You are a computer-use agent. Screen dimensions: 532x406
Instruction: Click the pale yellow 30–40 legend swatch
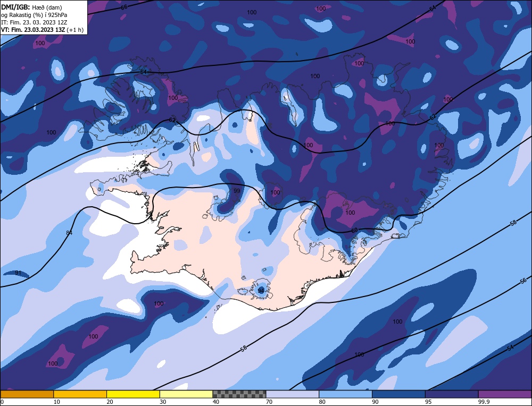click(186, 394)
